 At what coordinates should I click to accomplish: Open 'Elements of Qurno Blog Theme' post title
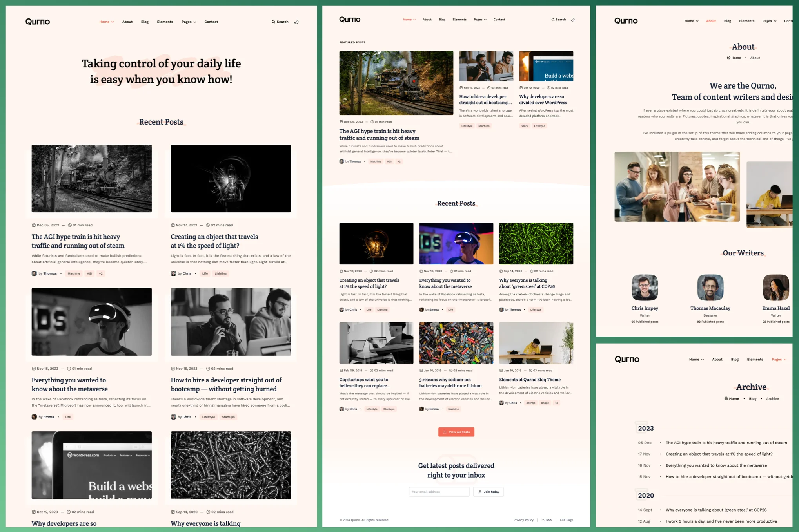tap(530, 380)
